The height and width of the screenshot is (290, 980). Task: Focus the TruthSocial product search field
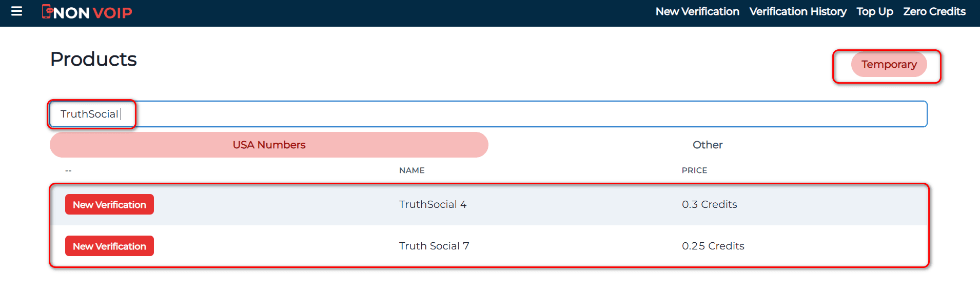(488, 114)
